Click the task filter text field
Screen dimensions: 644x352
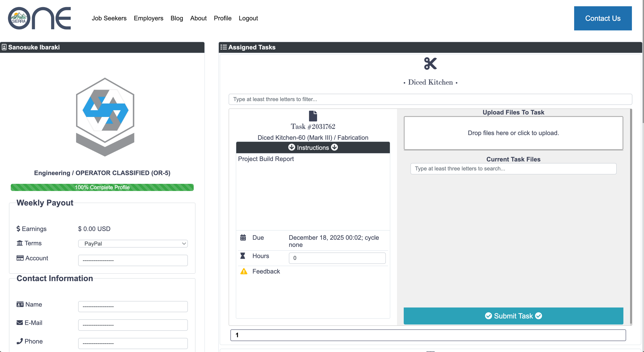pos(430,99)
